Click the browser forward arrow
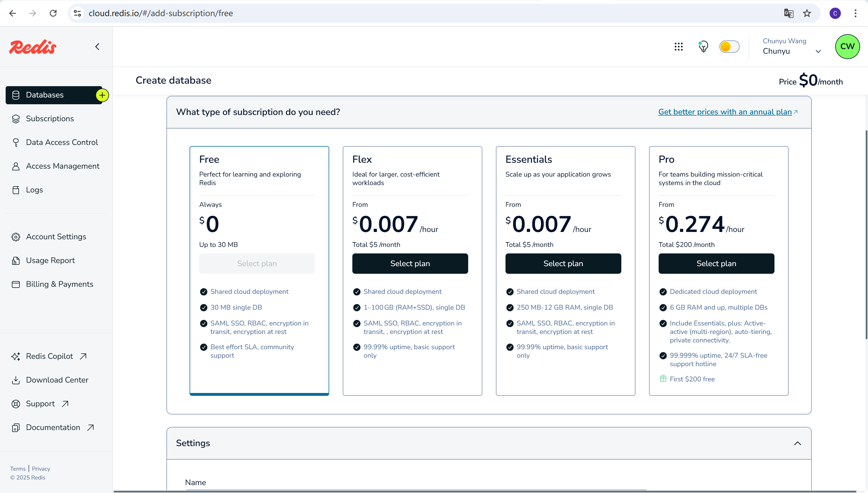Image resolution: width=868 pixels, height=493 pixels. pyautogui.click(x=33, y=13)
